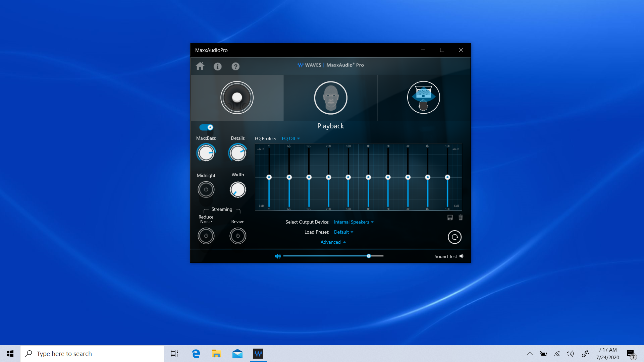Save the EQ preset with floppy icon

pyautogui.click(x=450, y=218)
